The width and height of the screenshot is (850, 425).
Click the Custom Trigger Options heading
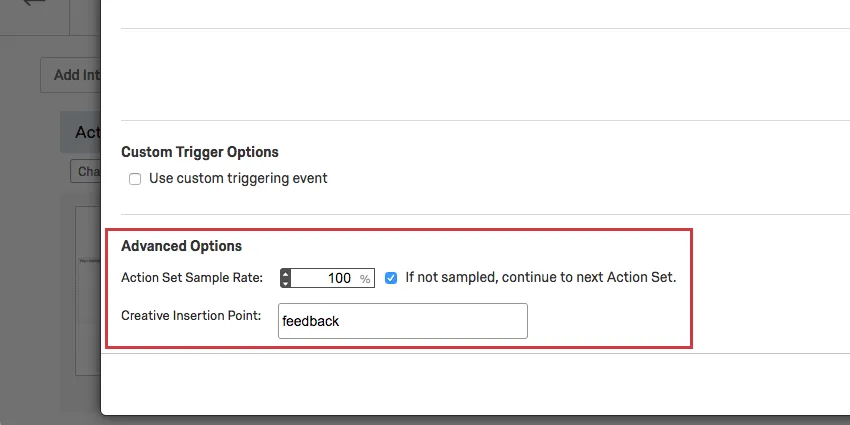coord(200,152)
